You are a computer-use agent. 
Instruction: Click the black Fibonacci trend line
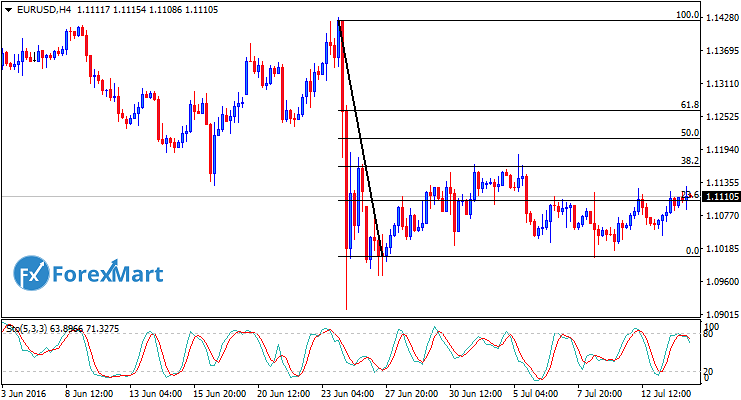click(360, 140)
